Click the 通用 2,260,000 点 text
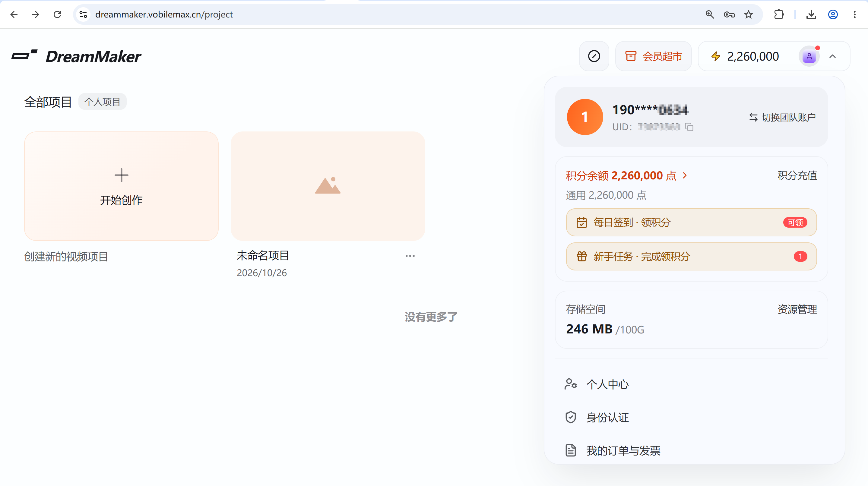This screenshot has height=486, width=868. pos(606,195)
